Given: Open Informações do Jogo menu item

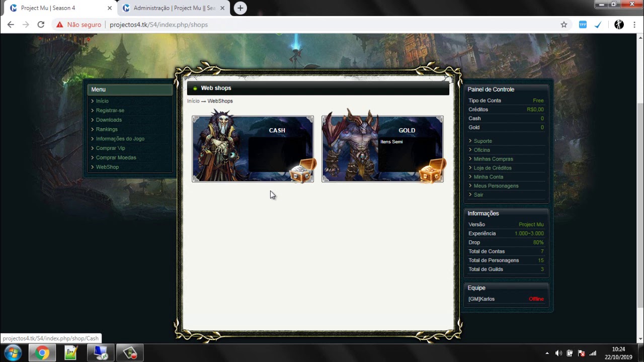Looking at the screenshot, I should point(120,139).
